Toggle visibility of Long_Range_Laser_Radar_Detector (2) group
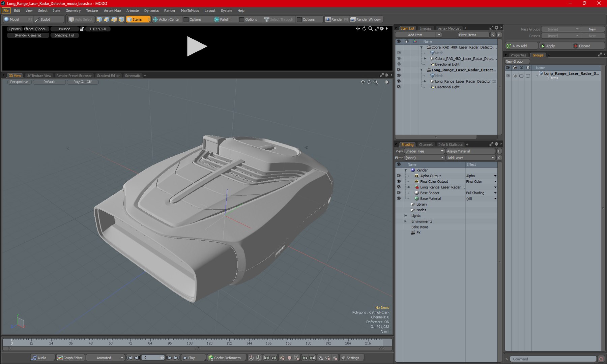This screenshot has width=607, height=364. point(399,81)
